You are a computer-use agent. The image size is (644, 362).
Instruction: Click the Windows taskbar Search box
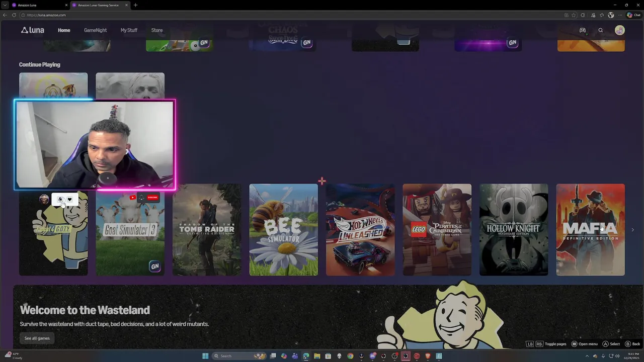(x=239, y=356)
